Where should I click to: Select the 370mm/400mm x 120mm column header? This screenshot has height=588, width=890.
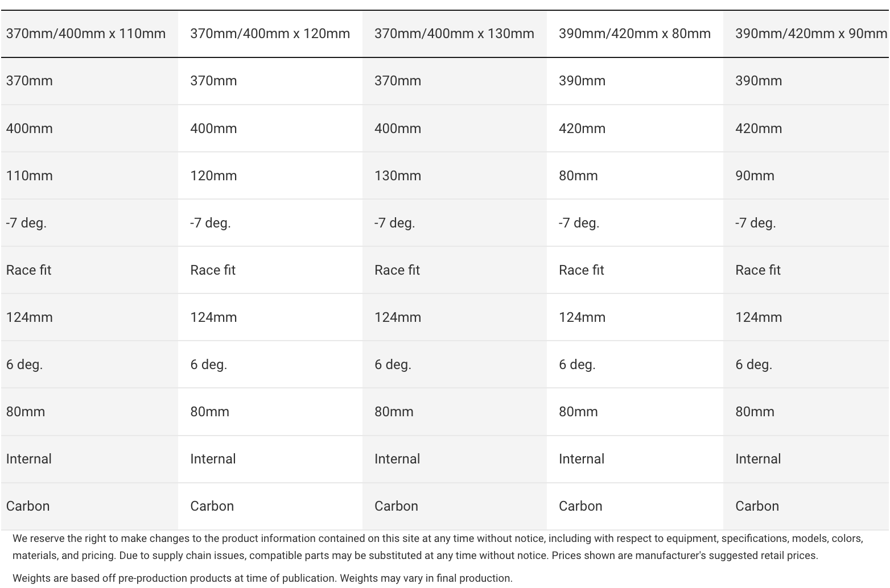(270, 34)
